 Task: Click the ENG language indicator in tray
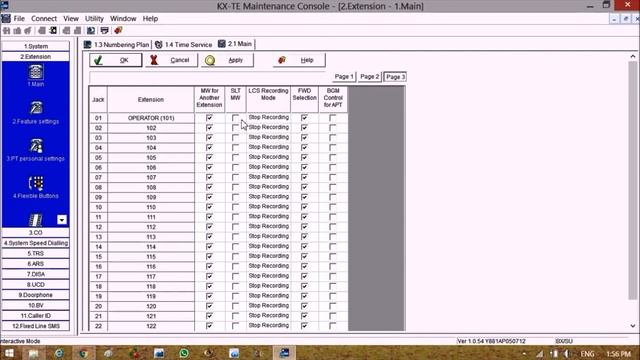coord(587,354)
